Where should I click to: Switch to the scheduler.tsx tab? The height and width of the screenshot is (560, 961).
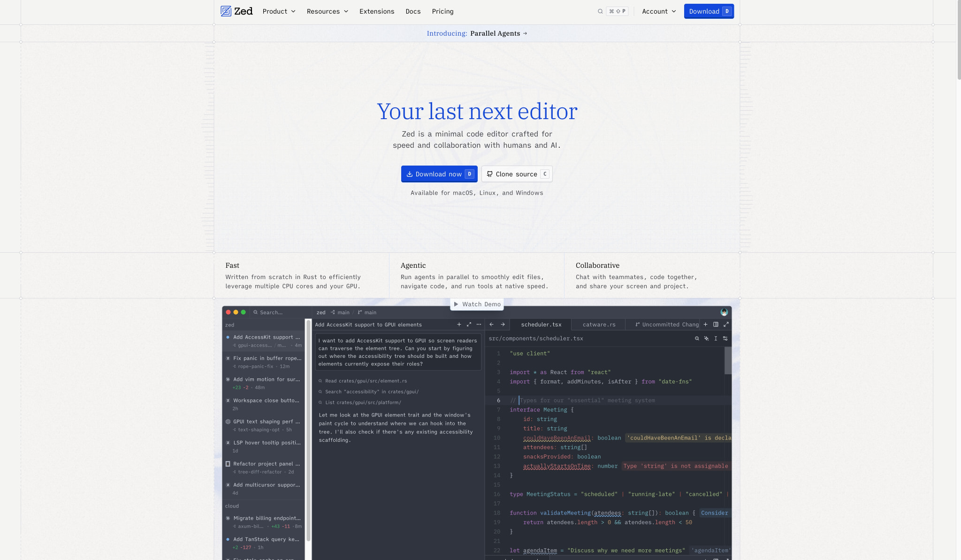(x=541, y=325)
